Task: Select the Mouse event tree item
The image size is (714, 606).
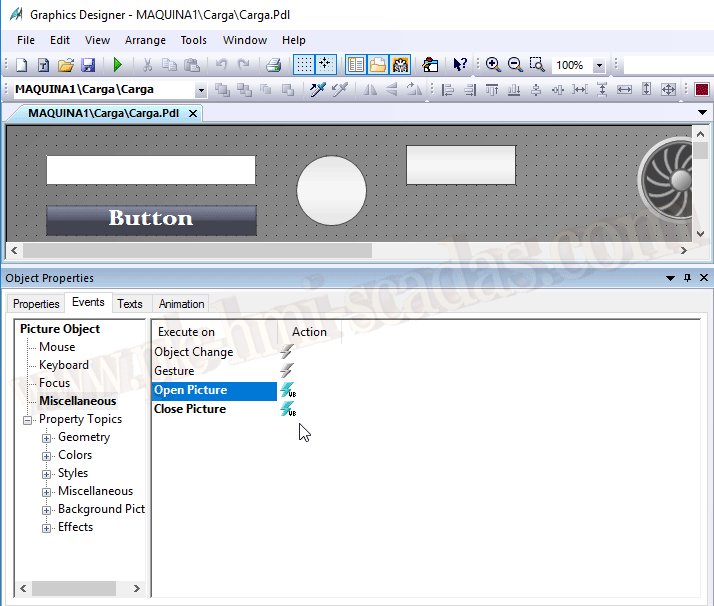Action: tap(57, 347)
